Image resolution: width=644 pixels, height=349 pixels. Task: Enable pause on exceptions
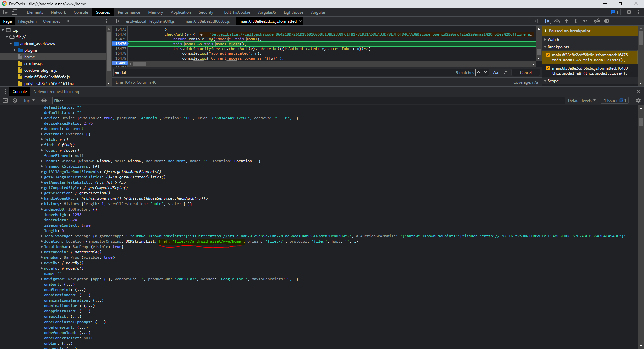[607, 21]
